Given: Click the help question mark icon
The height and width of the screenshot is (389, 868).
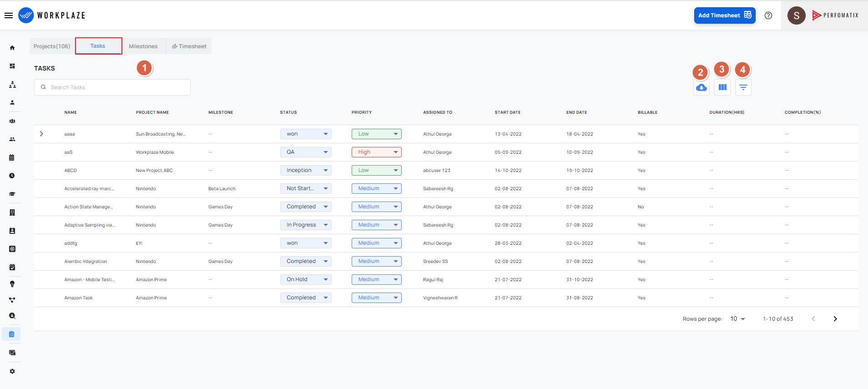Looking at the screenshot, I should click(x=768, y=15).
